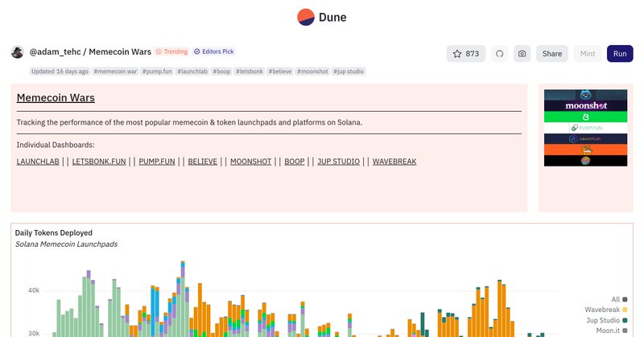The width and height of the screenshot is (644, 337).
Task: Open the LETSBONK.FUN dashboard link
Action: 99,162
